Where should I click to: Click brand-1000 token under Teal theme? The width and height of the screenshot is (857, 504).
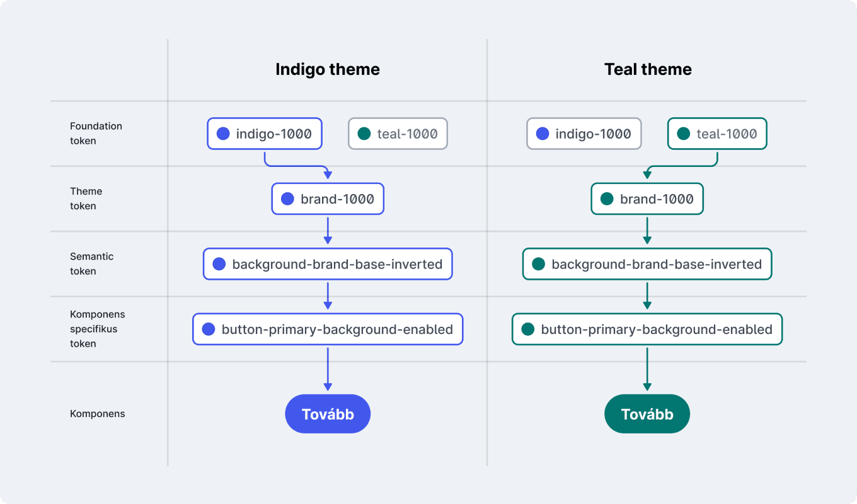647,199
